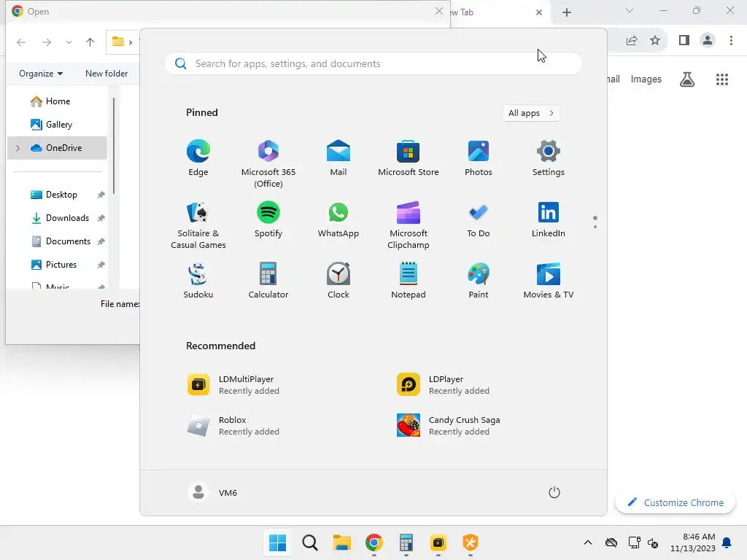Open the Organize dropdown in Open dialog
Viewport: 747px width, 560px height.
coord(41,74)
